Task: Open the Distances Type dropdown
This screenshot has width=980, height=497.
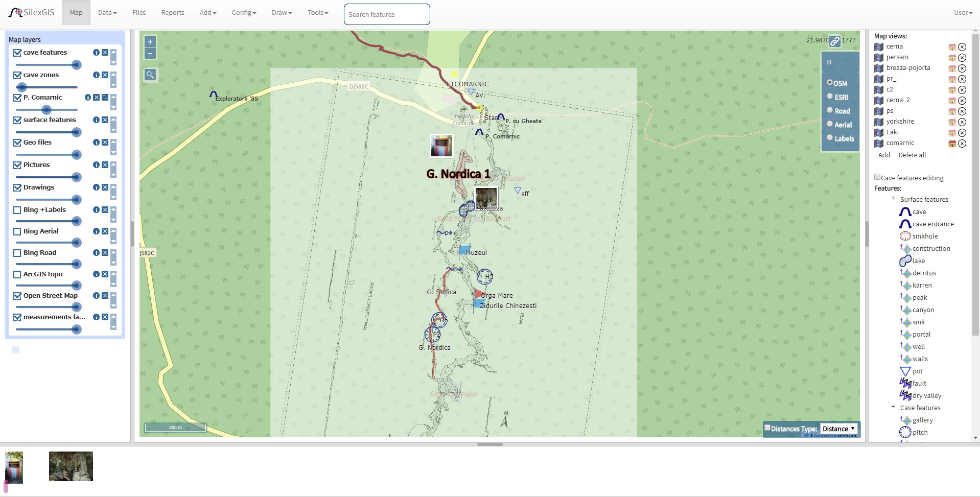Action: click(838, 429)
